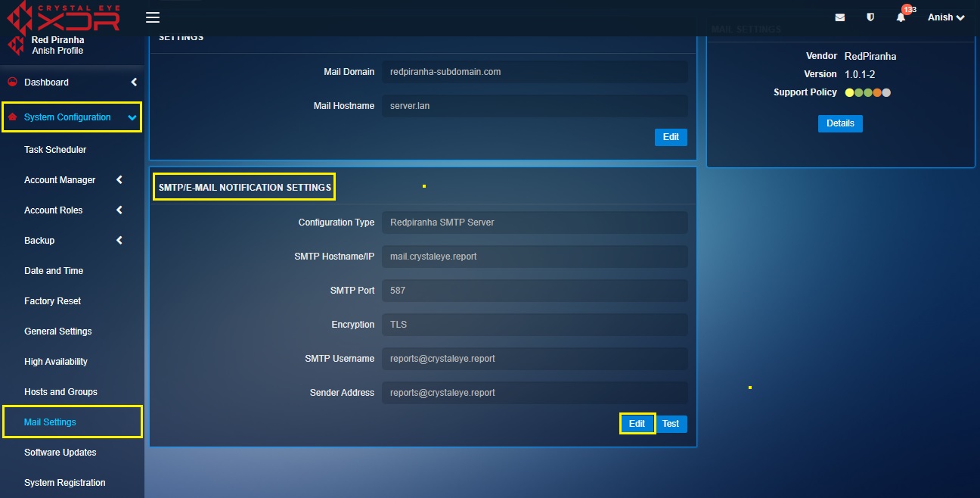Click the SMTP Username field

coord(535,359)
